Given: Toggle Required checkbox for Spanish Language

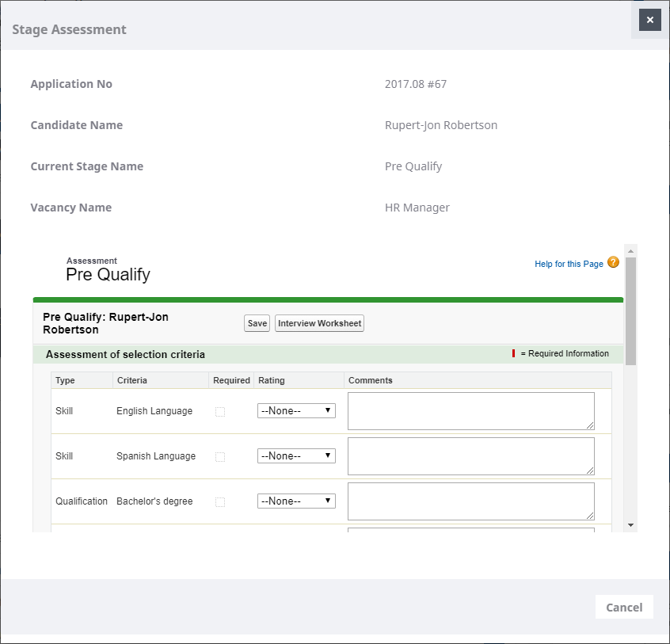Looking at the screenshot, I should [220, 457].
